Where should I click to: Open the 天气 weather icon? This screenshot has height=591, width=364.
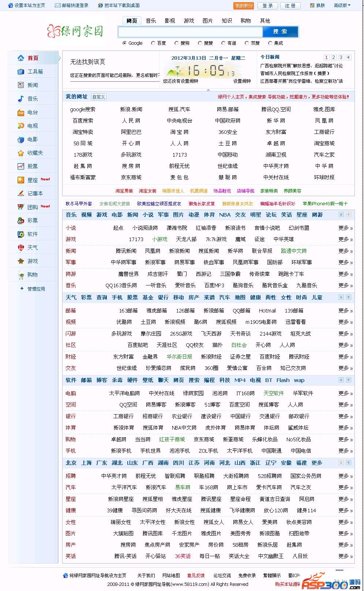[x=21, y=247]
